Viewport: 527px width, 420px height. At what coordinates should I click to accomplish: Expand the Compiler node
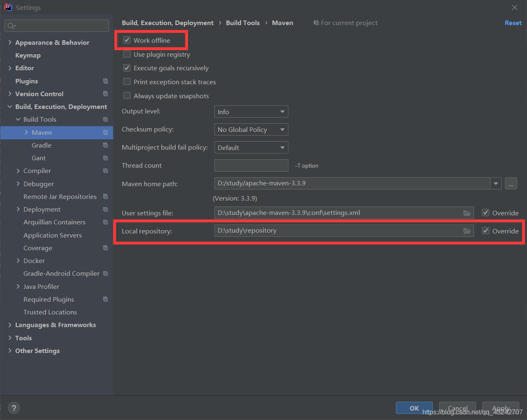(18, 171)
